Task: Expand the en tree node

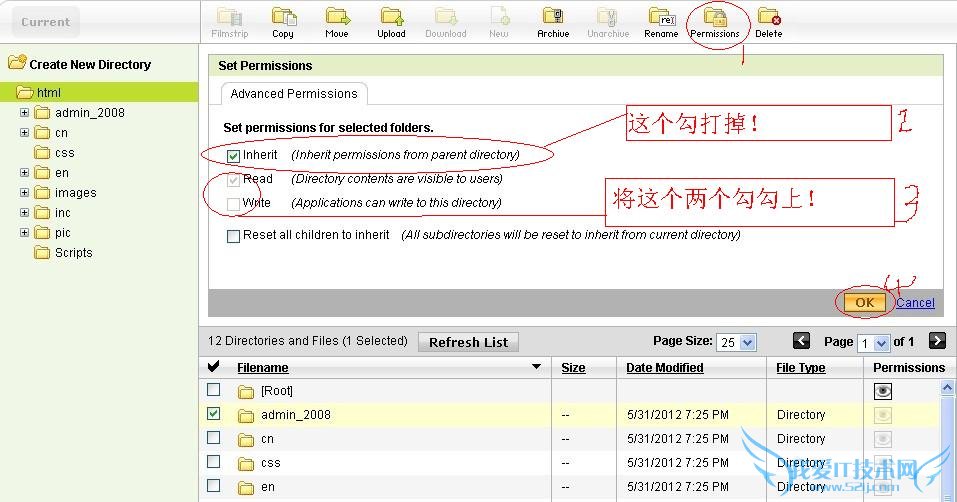Action: click(x=24, y=173)
